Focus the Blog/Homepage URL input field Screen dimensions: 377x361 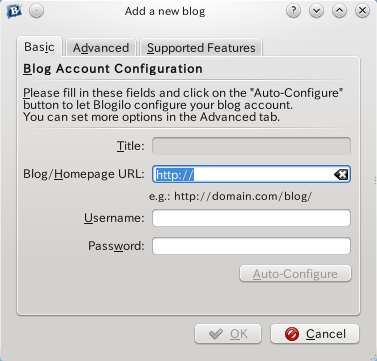251,174
